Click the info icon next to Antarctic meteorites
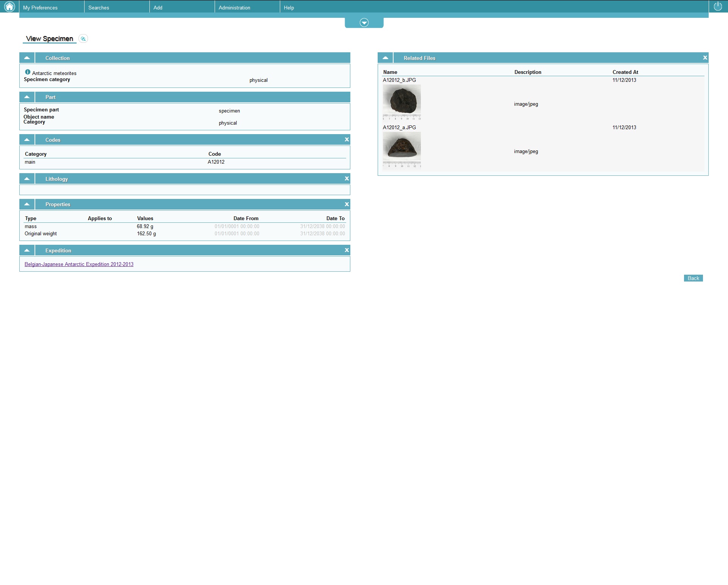 coord(28,72)
